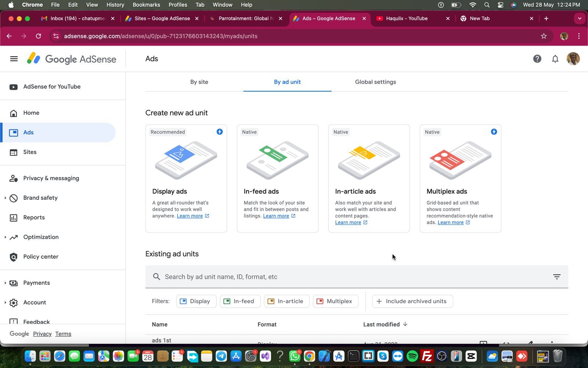Toggle the Display format filter

tap(196, 301)
